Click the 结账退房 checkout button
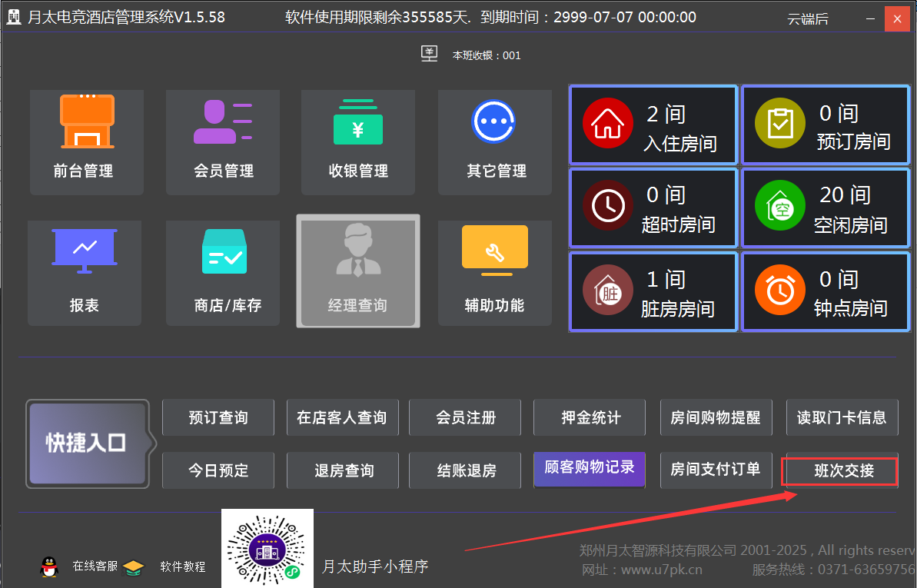 click(x=466, y=470)
